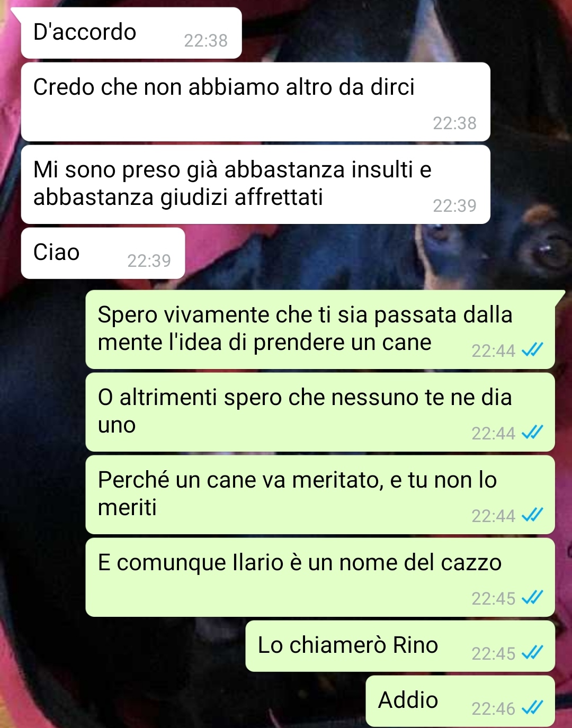This screenshot has height=728, width=572.
Task: Select "E comunque Ilario è un nome" message text
Action: 299,562
